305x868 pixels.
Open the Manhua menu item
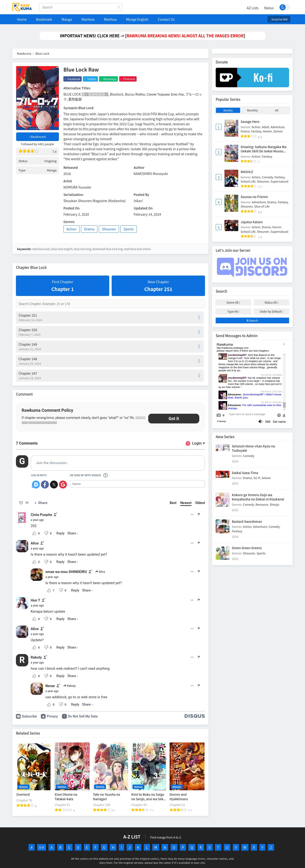click(110, 19)
